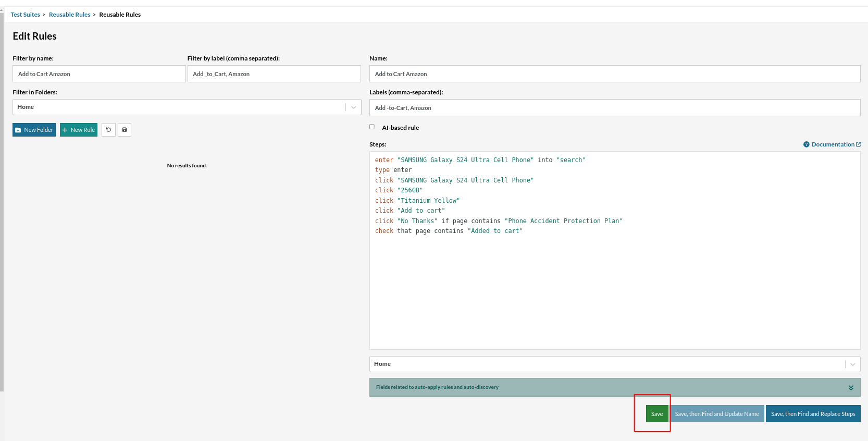Click the floppy disk save icon
Image resolution: width=868 pixels, height=441 pixels.
pyautogui.click(x=125, y=130)
